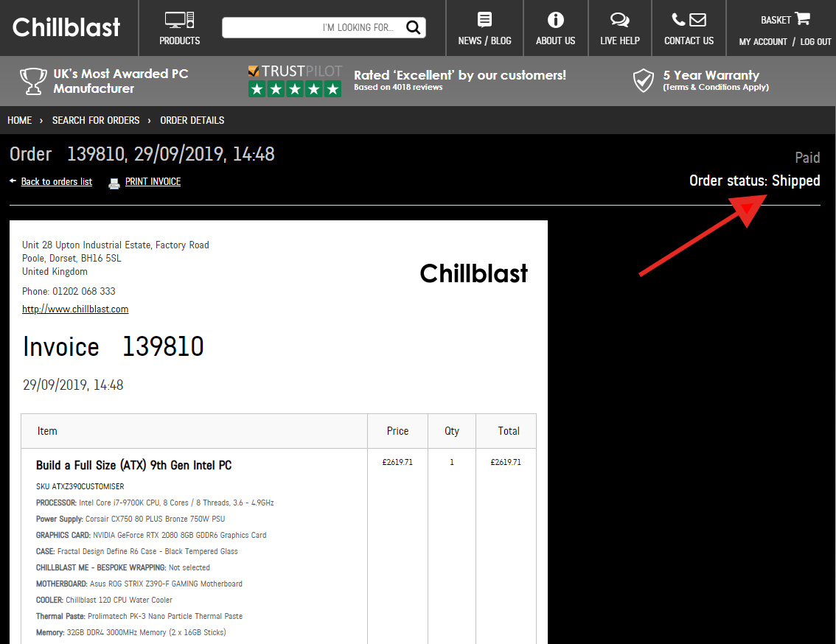Screen dimensions: 836x644
Task: Open the News / Blog document icon
Action: (484, 20)
